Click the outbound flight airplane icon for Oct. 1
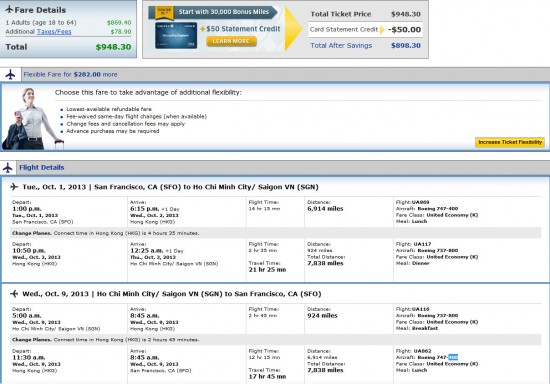This screenshot has width=550, height=384. point(14,187)
